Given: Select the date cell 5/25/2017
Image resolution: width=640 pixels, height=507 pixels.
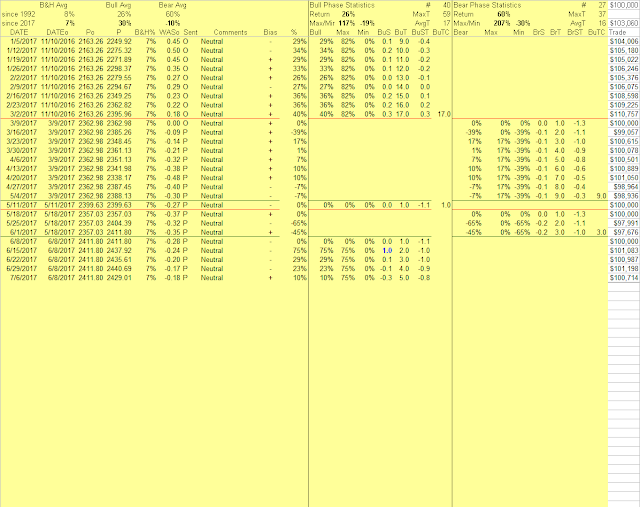Looking at the screenshot, I should 22,223.
